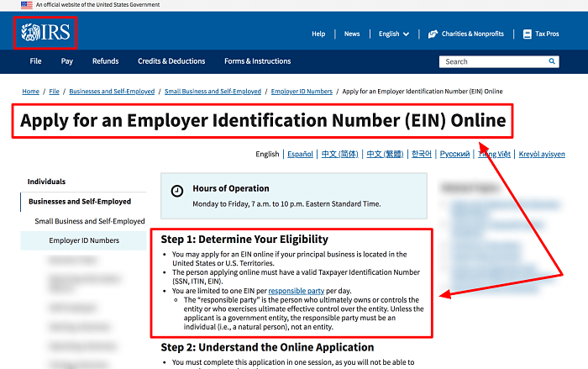This screenshot has width=588, height=369.
Task: Select Individuals in sidebar
Action: click(46, 182)
